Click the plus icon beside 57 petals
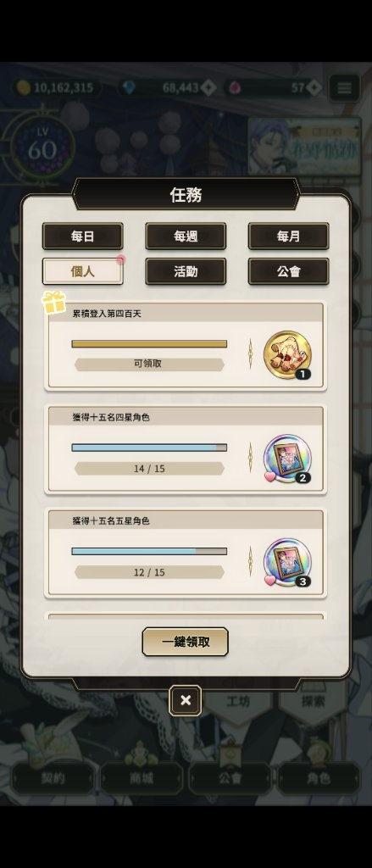 (x=314, y=87)
